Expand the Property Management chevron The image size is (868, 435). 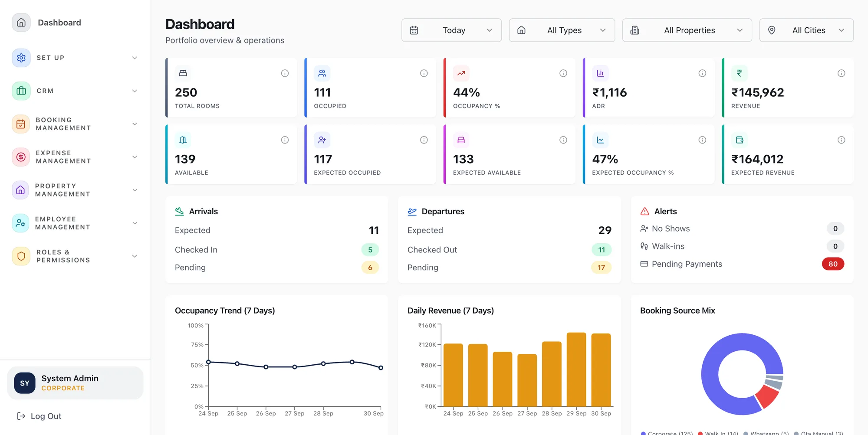coord(135,190)
